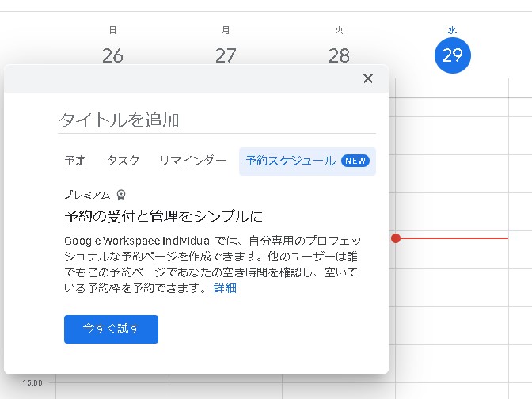
Task: Open the 詳細 link
Action: [225, 288]
